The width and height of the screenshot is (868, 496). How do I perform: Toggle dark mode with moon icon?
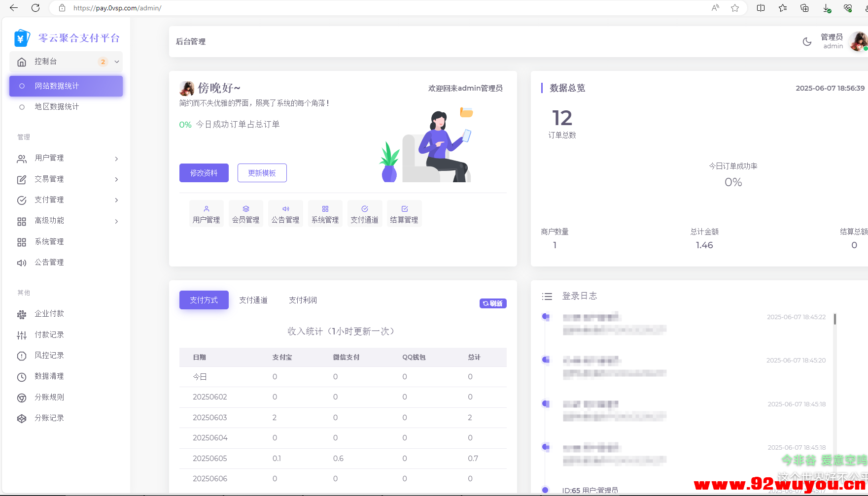[807, 42]
